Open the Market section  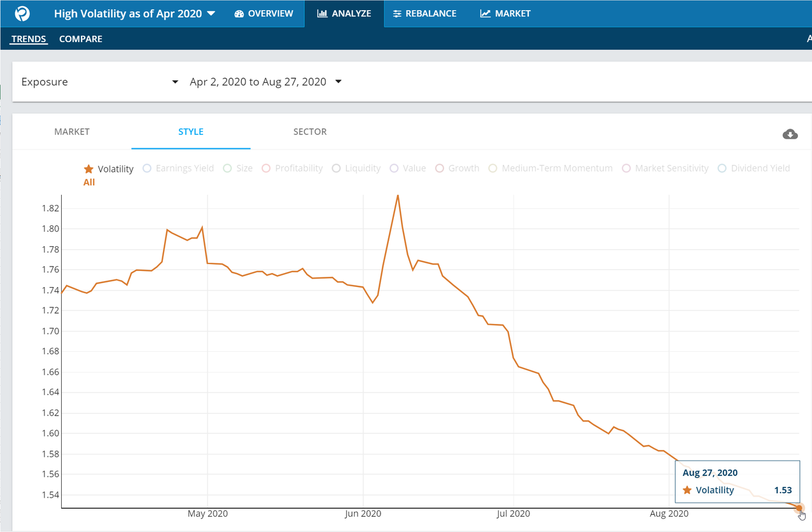coord(505,13)
